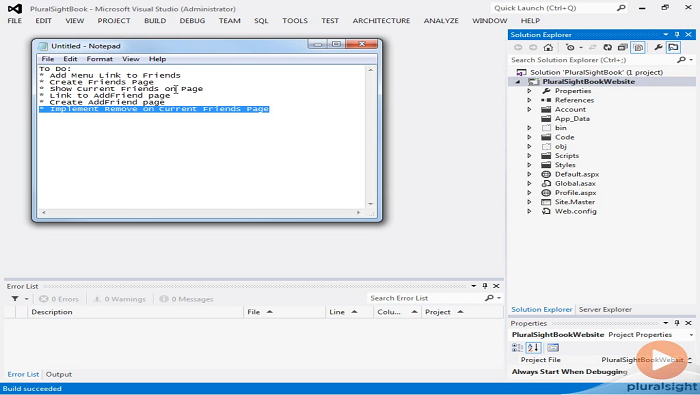
Task: Open the Properties panel window position arrow
Action: (666, 323)
